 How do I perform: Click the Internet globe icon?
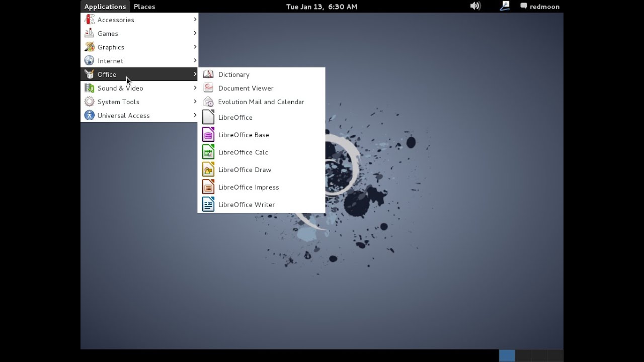(x=90, y=60)
